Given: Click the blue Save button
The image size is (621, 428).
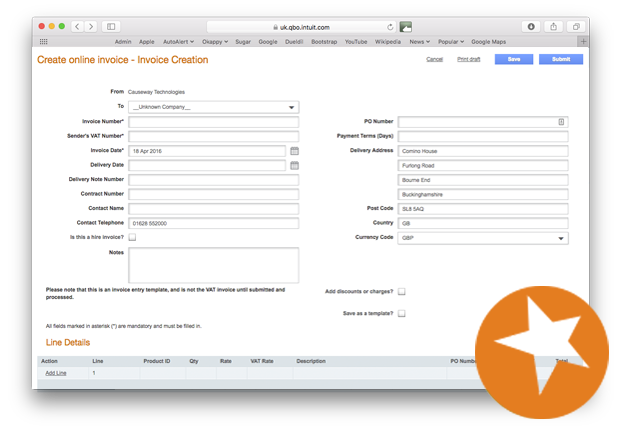Looking at the screenshot, I should coord(514,59).
